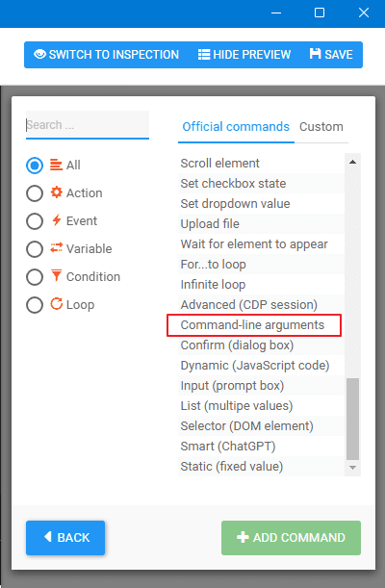385x588 pixels.
Task: Switch to the Custom tab
Action: 321,127
